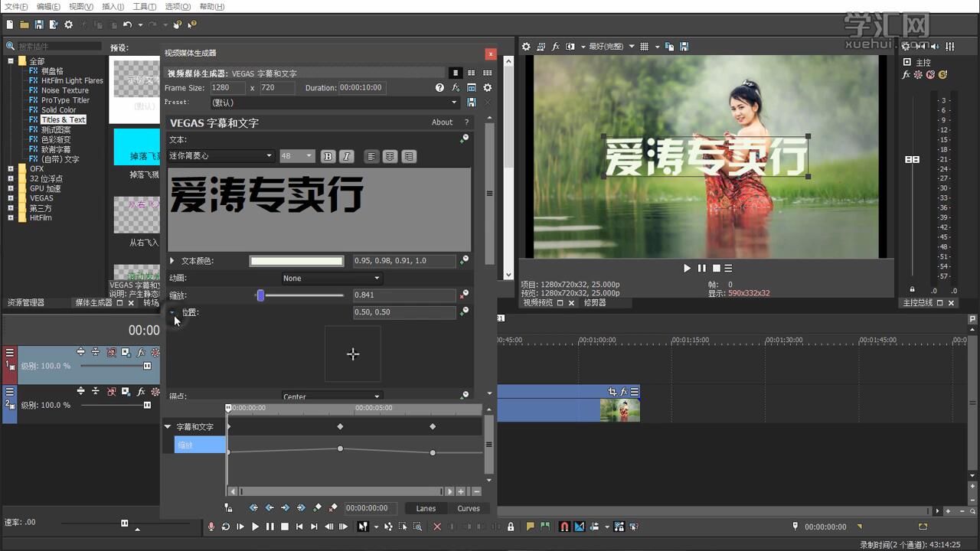The width and height of the screenshot is (980, 551).
Task: Toggle snapping magnet icon
Action: point(564,527)
